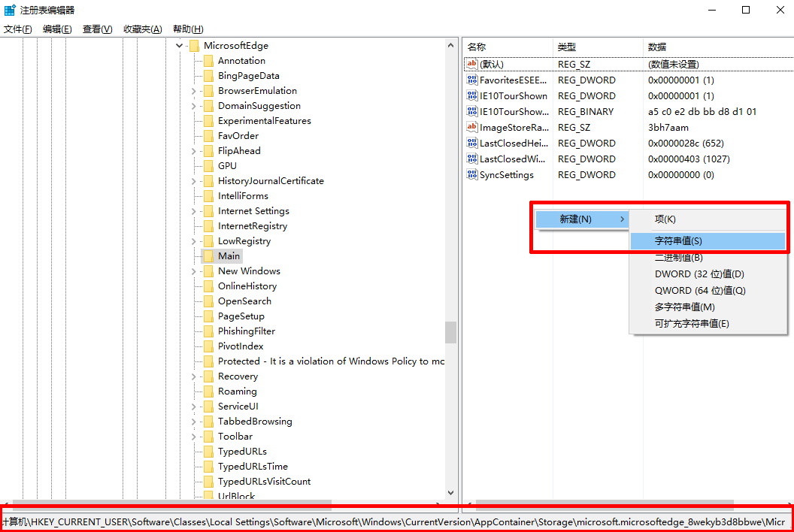Click the Annotation key folder icon
Screen dimensions: 794x532
point(211,60)
